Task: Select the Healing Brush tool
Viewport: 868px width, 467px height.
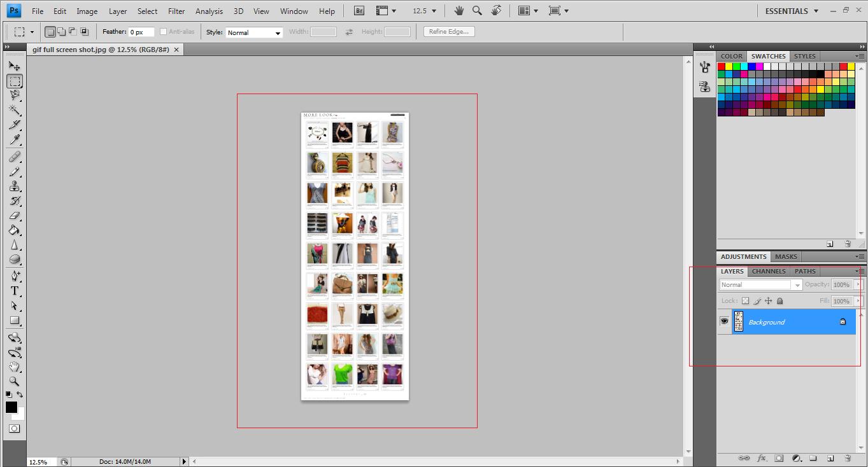Action: [15, 157]
